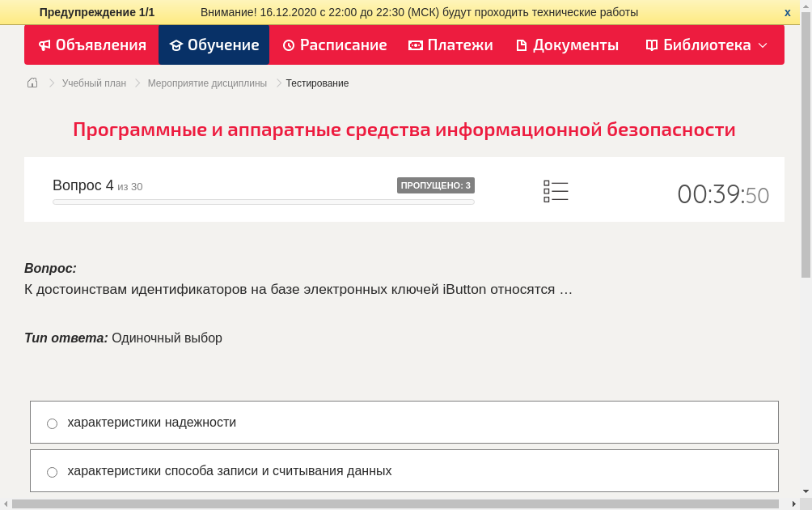The image size is (812, 510).
Task: Select the graduation cap icon on Обучение
Action: tap(176, 45)
